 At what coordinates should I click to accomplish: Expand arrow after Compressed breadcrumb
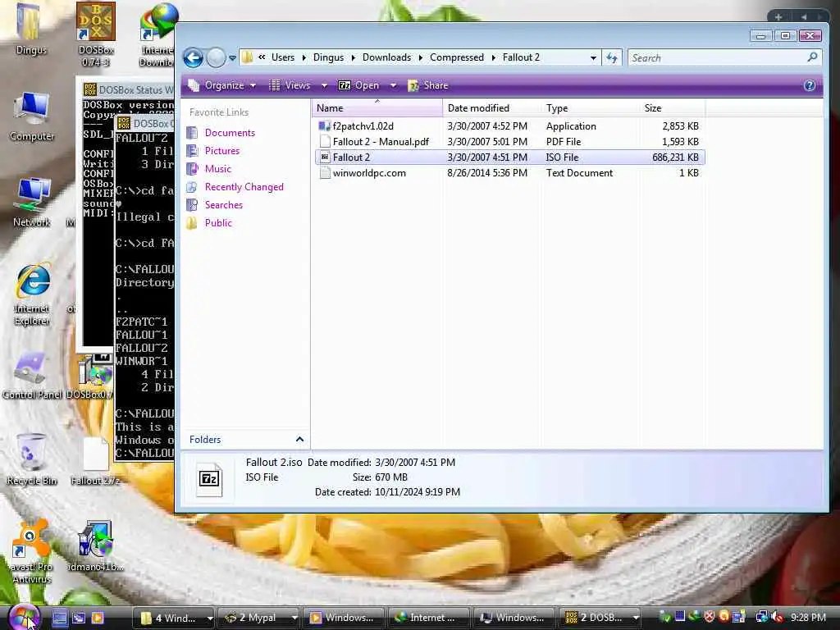[493, 57]
